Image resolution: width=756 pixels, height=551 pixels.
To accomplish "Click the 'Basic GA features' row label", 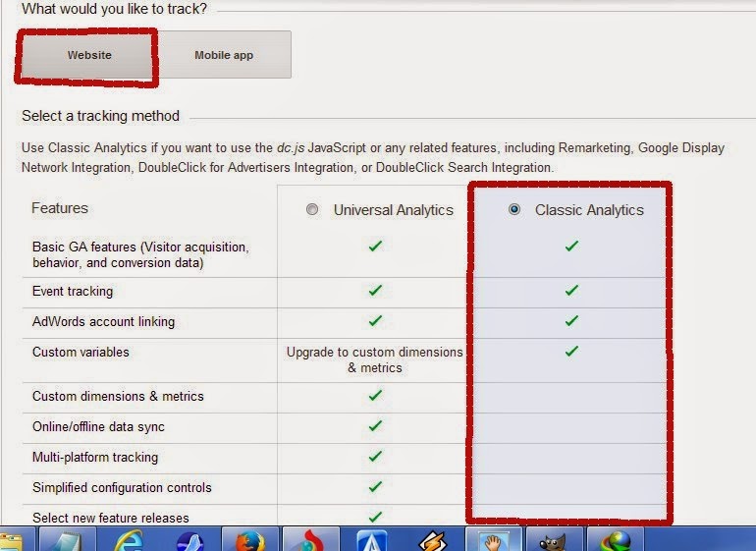I will 140,254.
